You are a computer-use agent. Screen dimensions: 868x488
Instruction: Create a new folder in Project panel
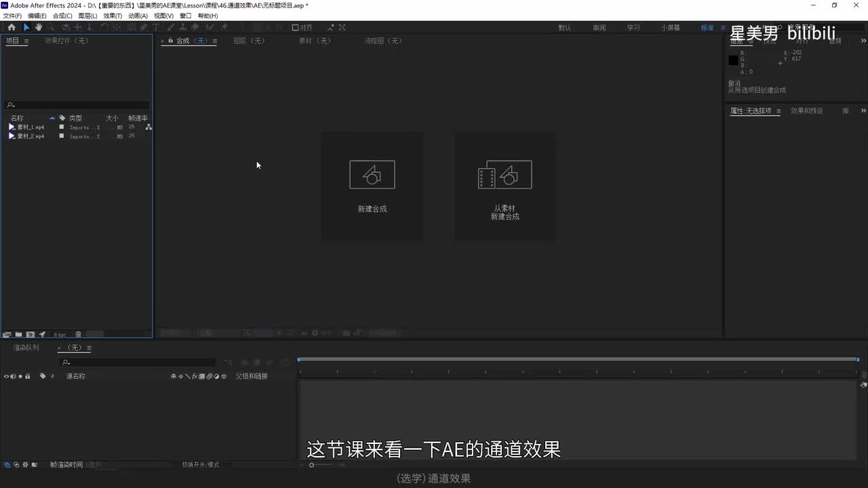(x=18, y=334)
